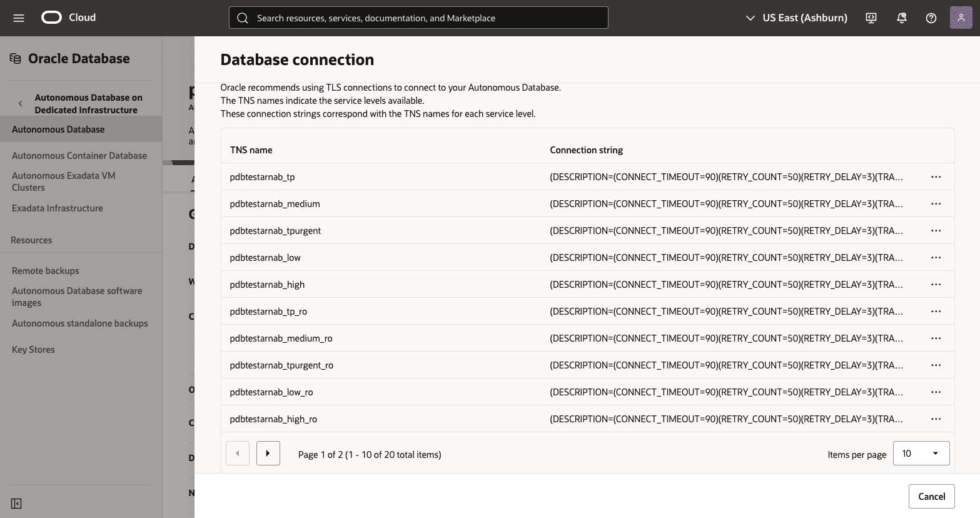Select Remote backups in sidebar
Screen dimensions: 980x518
click(x=45, y=270)
